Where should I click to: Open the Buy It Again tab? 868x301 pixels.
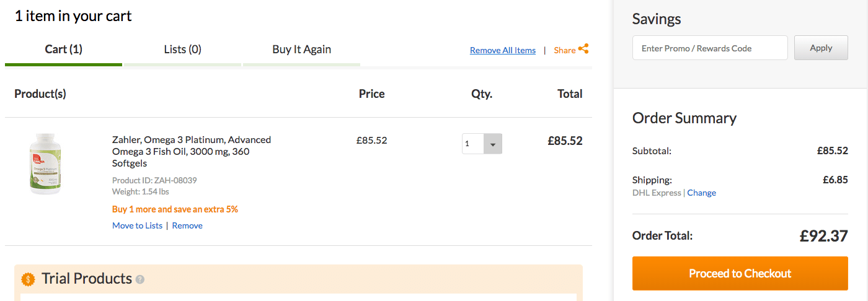coord(301,49)
